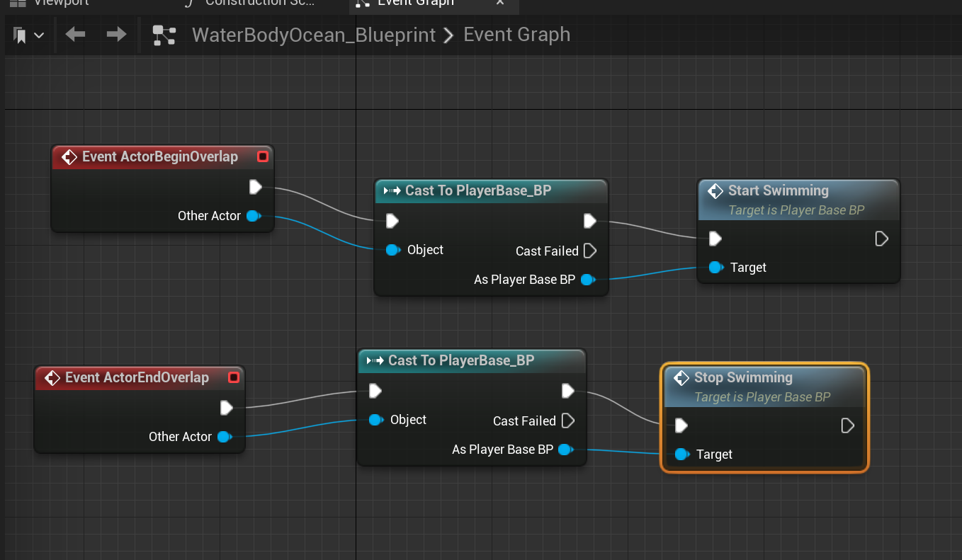Click Other Actor pin on ActorBeginOverlap

(x=253, y=216)
